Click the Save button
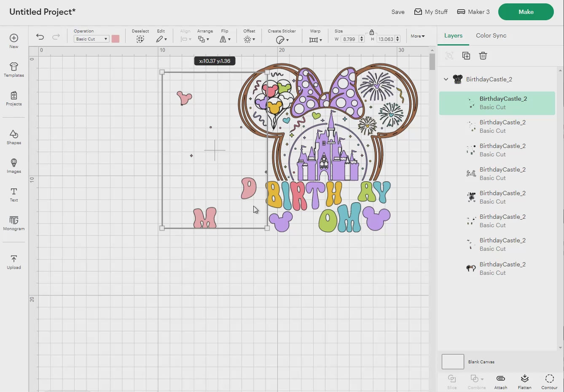Image resolution: width=564 pixels, height=392 pixels. pyautogui.click(x=398, y=12)
